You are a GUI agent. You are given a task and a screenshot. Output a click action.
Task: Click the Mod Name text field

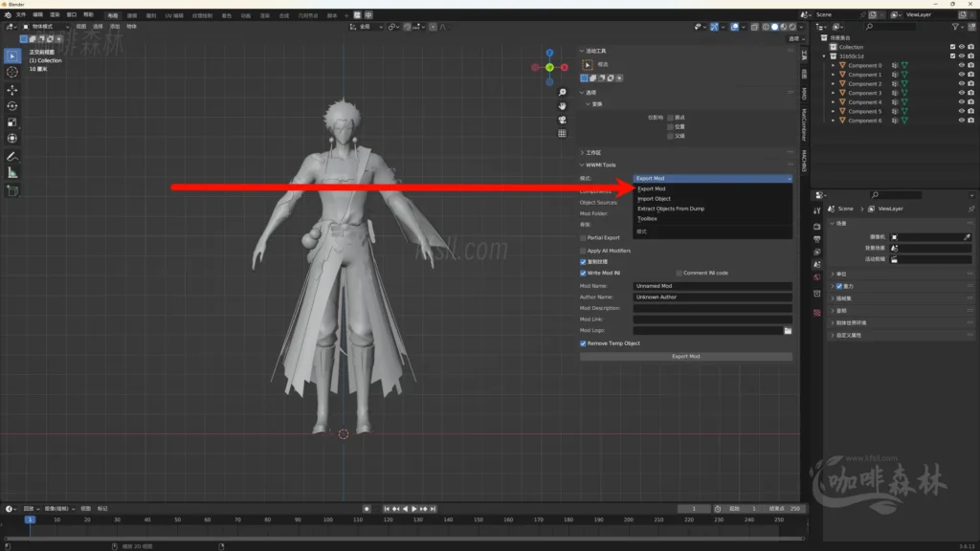click(712, 286)
